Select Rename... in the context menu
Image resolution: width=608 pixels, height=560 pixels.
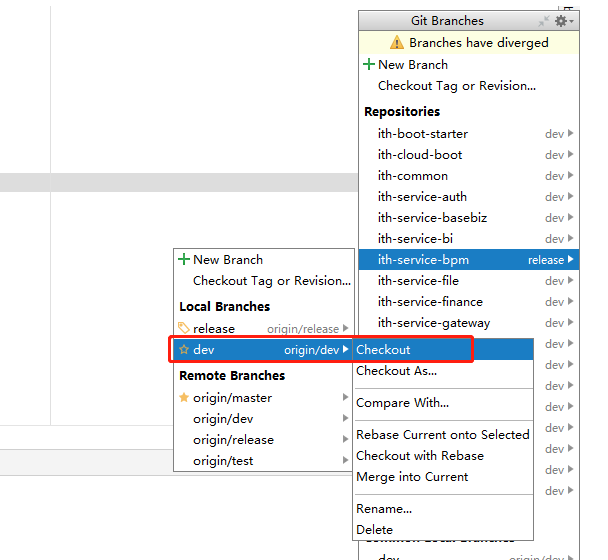tap(384, 508)
